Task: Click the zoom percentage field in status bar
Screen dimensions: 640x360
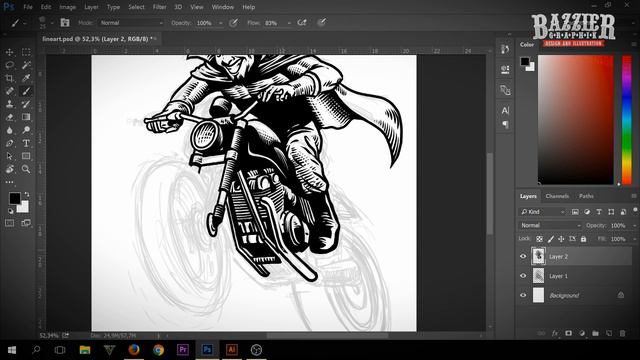Action: (49, 336)
